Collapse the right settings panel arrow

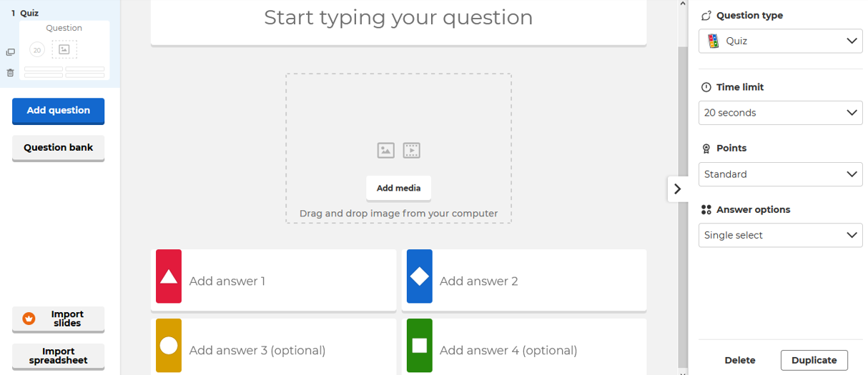point(677,189)
